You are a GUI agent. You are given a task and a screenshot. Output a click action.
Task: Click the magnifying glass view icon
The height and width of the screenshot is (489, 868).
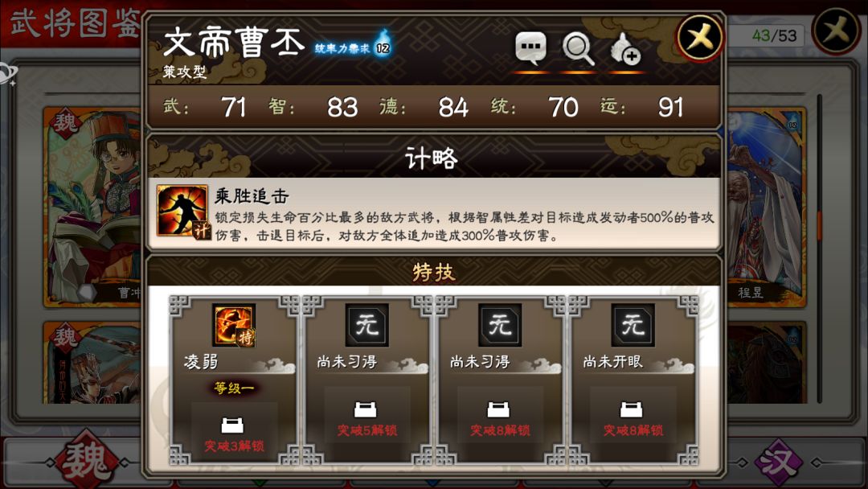[x=578, y=49]
